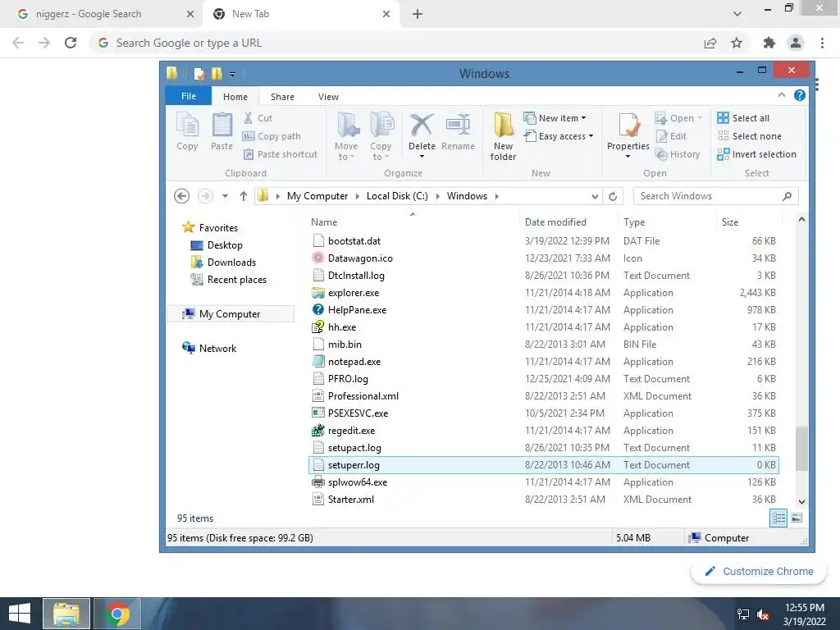The height and width of the screenshot is (630, 840).
Task: Choose Paste shortcut in ribbon
Action: (281, 154)
